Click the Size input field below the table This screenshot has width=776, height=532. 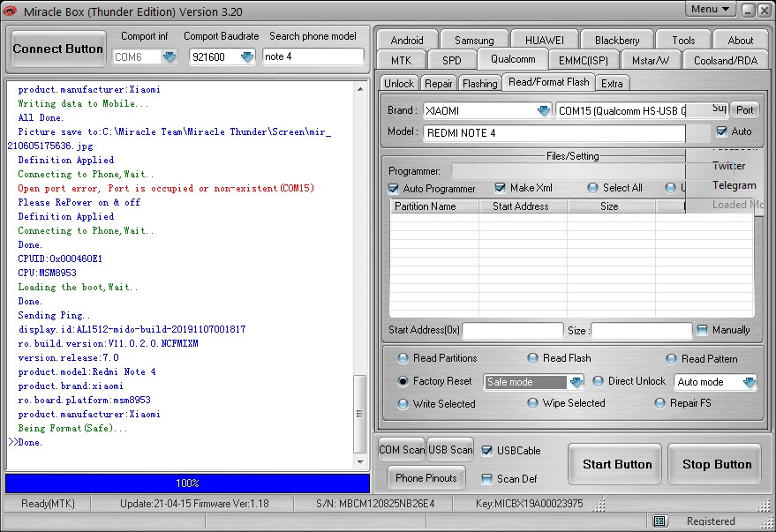642,330
